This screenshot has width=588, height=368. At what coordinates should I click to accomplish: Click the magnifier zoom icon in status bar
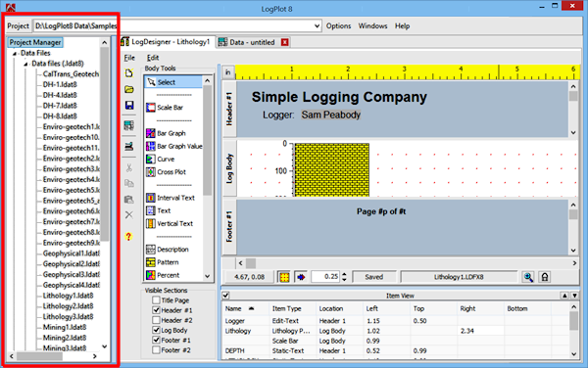[528, 277]
